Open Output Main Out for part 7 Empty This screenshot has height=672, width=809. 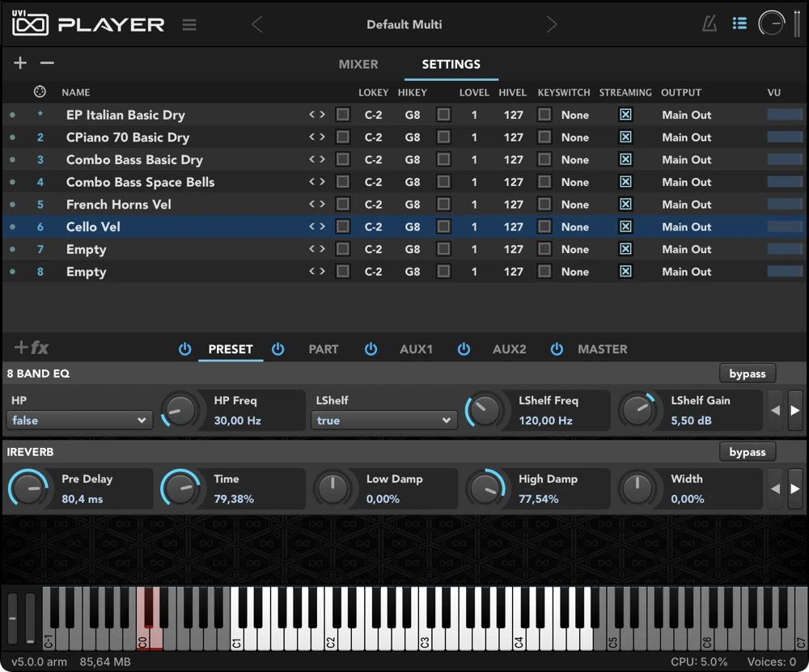point(686,249)
